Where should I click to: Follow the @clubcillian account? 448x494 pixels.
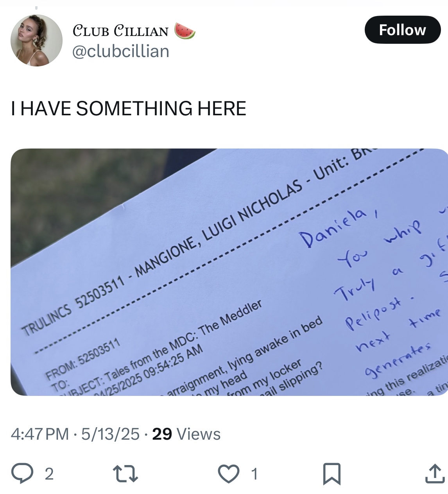(403, 30)
